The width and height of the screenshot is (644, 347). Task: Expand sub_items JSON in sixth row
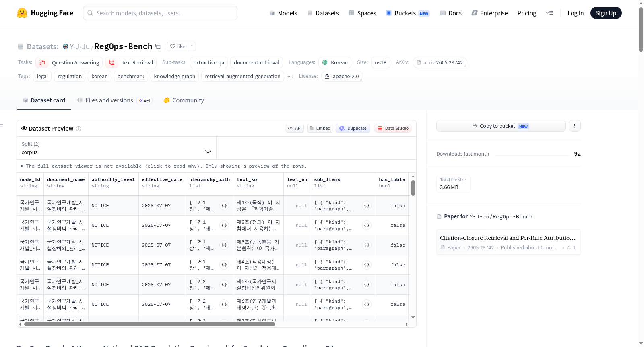tap(367, 304)
